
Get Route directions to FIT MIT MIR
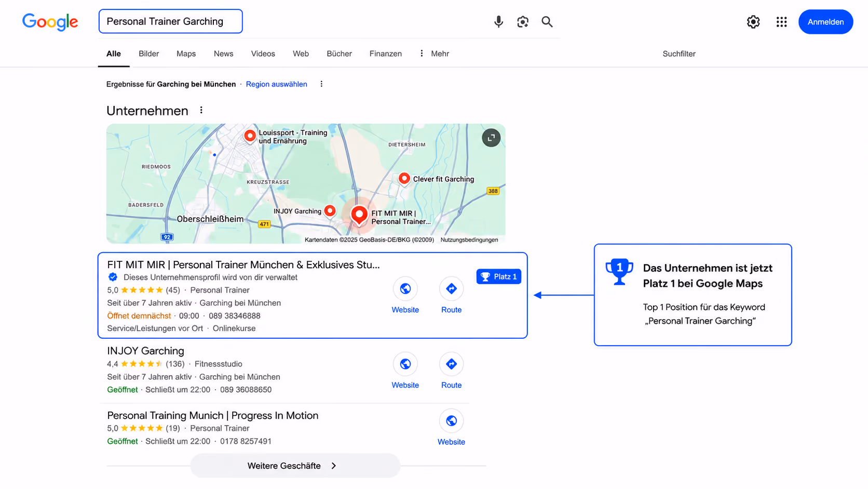click(451, 289)
